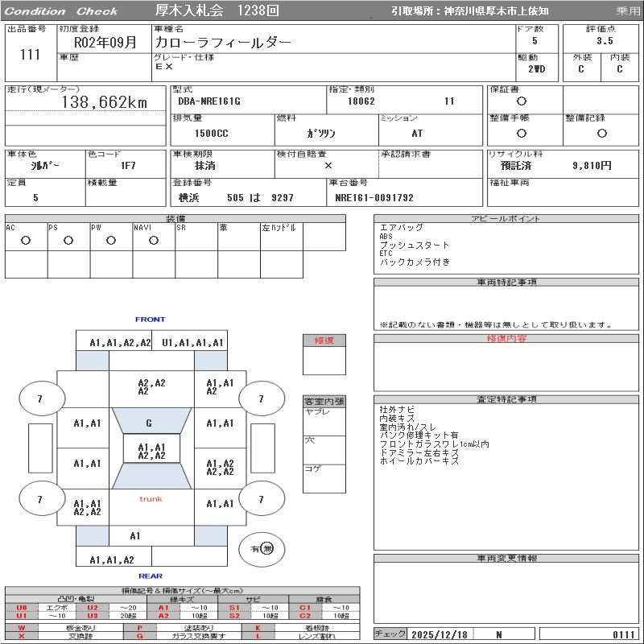This screenshot has height=644, width=644.
Task: Select interior grade C under 内装
Action: point(619,69)
